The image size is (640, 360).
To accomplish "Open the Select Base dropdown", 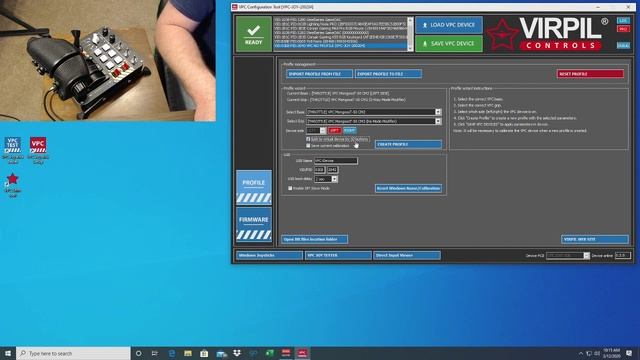I will pyautogui.click(x=438, y=111).
